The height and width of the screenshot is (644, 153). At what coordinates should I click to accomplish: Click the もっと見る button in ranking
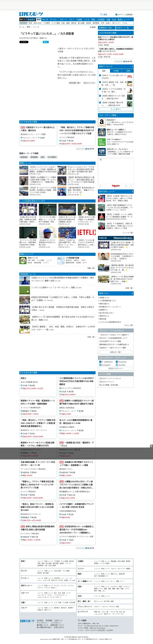pos(116,109)
